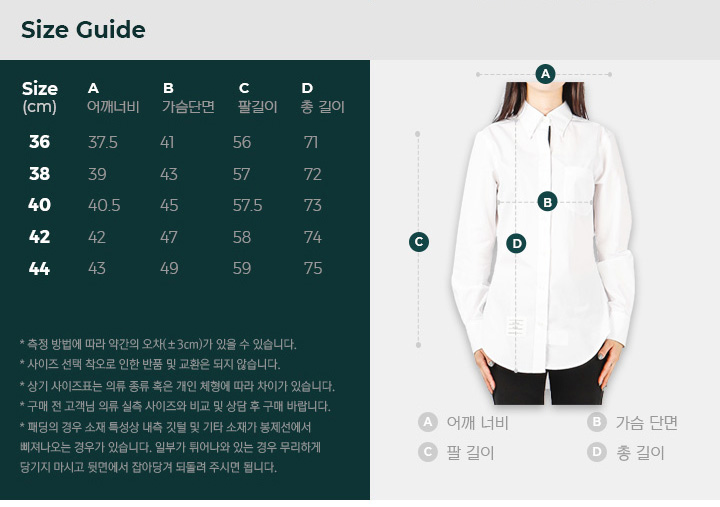
Task: Click the green A marker above shoulders
Action: (546, 74)
